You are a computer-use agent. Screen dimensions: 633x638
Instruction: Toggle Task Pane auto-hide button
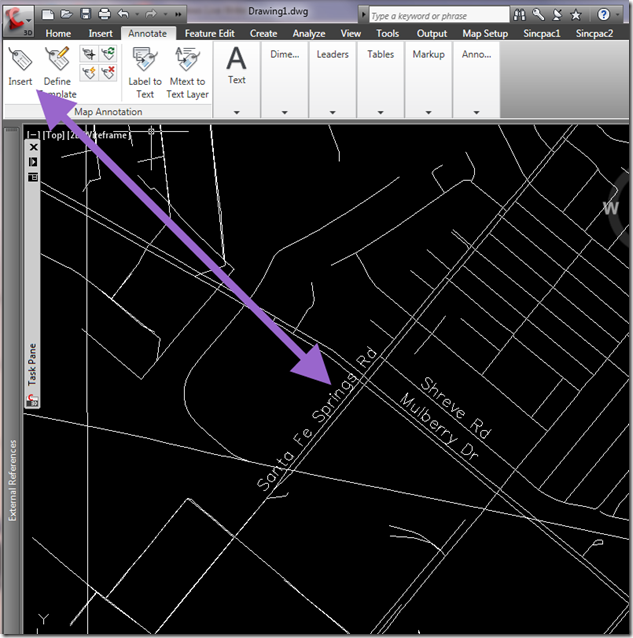click(33, 161)
